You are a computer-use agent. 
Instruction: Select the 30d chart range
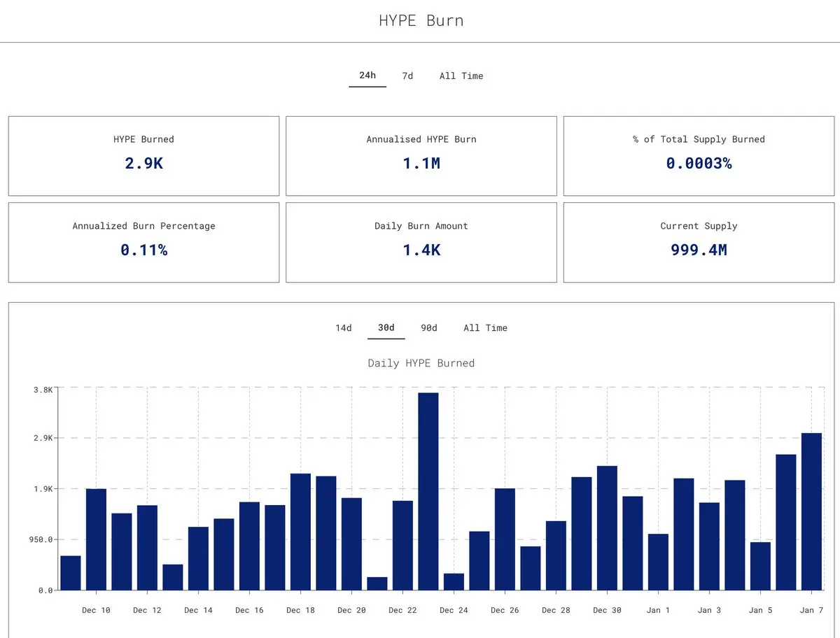pos(386,327)
